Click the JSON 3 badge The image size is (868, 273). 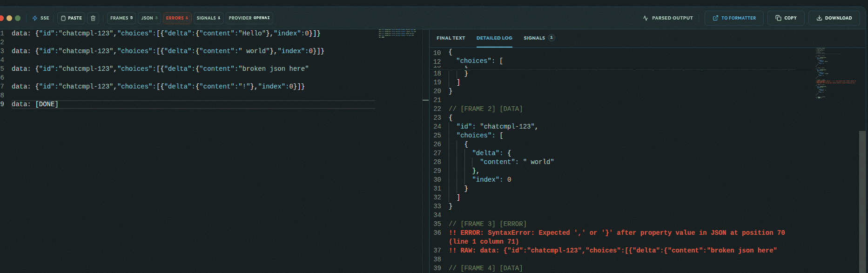pos(149,18)
